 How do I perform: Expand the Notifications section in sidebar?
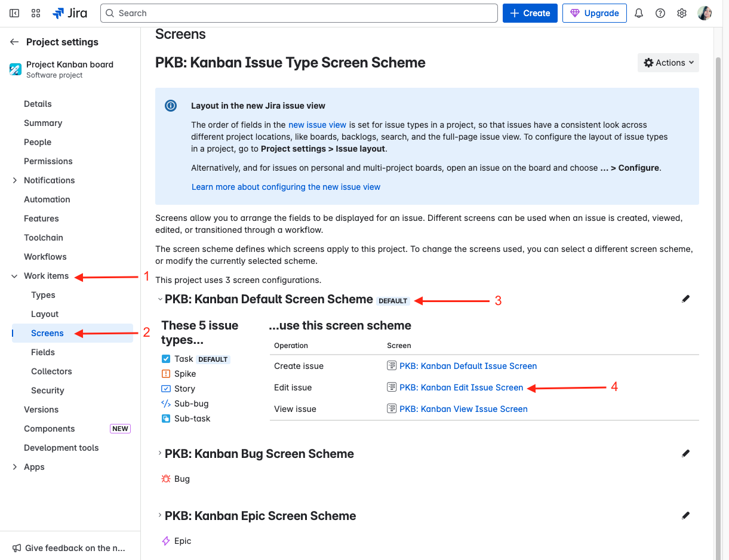15,180
